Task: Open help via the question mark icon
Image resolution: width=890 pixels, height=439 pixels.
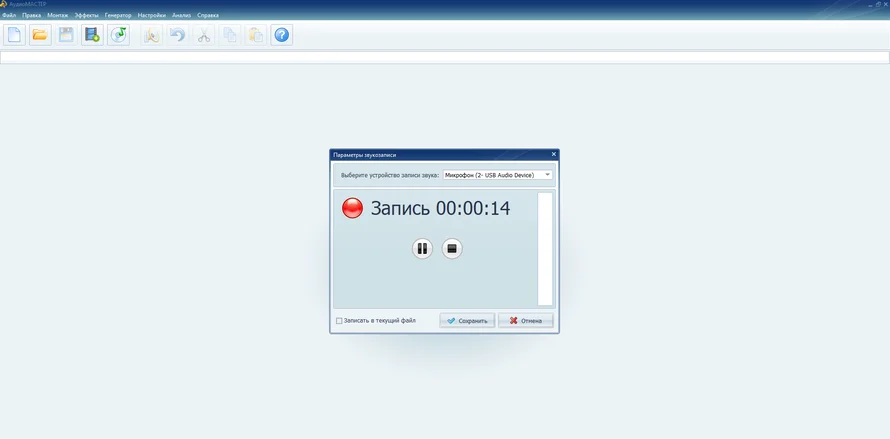Action: [x=282, y=35]
